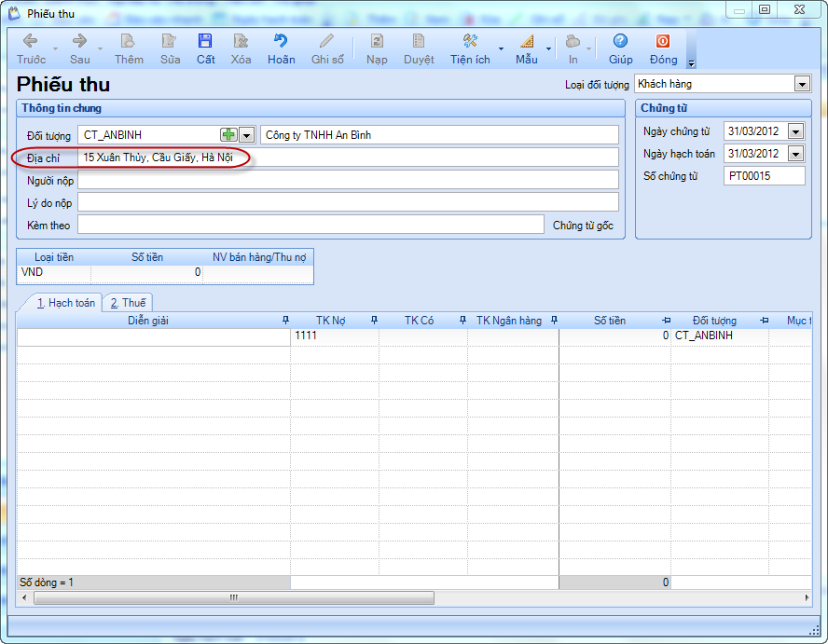Click the Công ty TNHH An Bình name field
Image resolution: width=828 pixels, height=644 pixels.
point(439,134)
